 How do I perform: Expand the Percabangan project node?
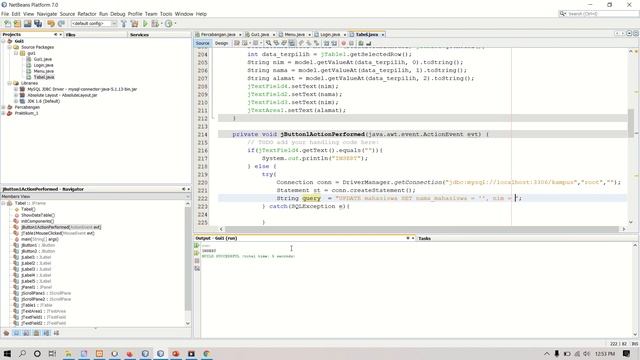point(4,107)
